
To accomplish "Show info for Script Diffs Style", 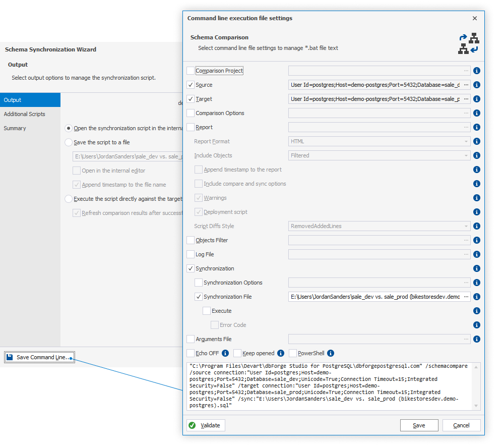I will 477,226.
